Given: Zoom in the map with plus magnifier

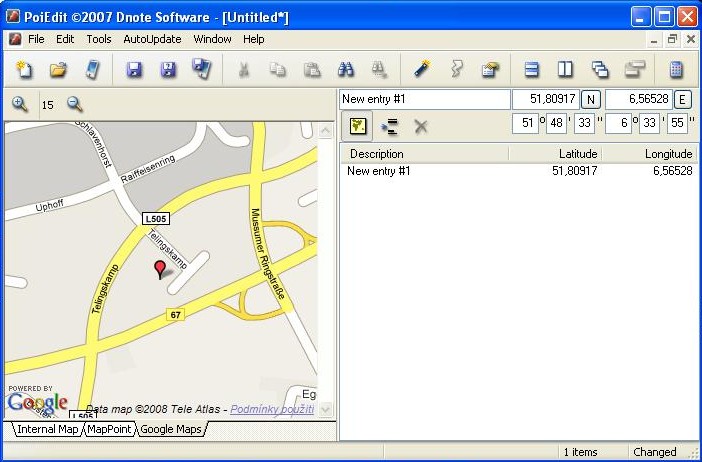Looking at the screenshot, I should 20,104.
